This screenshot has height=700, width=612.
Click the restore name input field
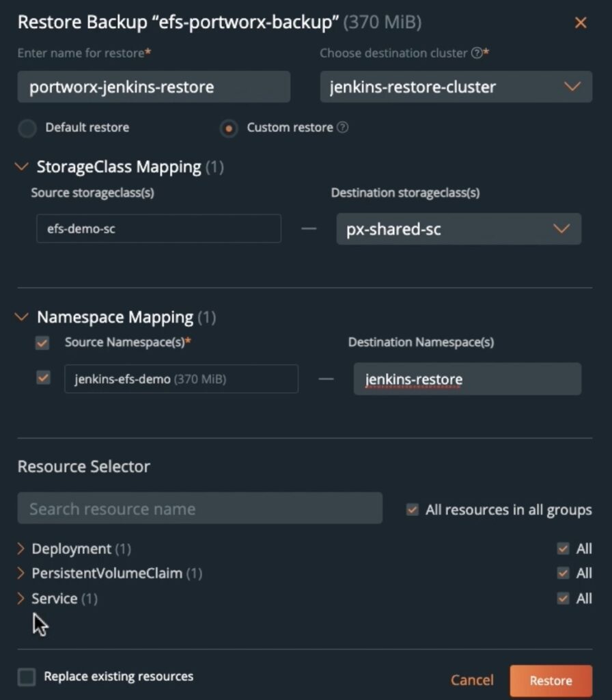click(x=154, y=87)
